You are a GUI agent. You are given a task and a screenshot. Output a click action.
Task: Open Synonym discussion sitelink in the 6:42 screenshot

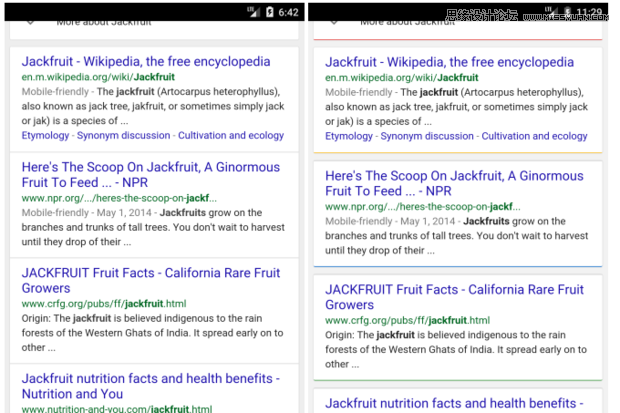click(x=123, y=135)
